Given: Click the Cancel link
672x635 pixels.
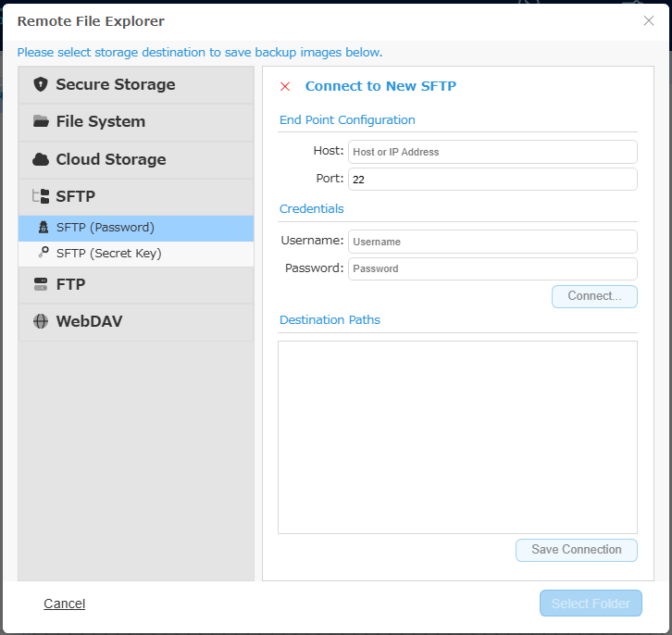Looking at the screenshot, I should (x=64, y=604).
